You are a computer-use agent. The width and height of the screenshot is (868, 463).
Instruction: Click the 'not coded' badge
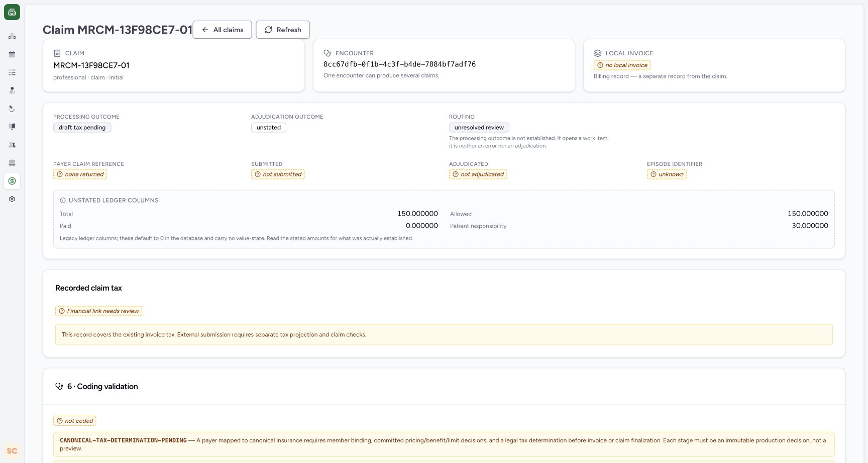[x=75, y=421]
